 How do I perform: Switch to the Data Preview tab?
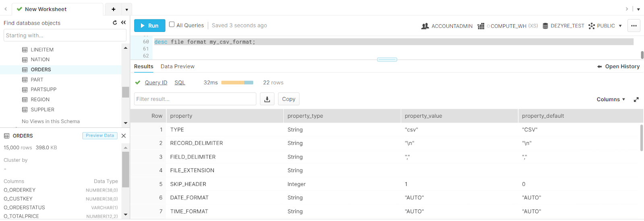pyautogui.click(x=177, y=67)
